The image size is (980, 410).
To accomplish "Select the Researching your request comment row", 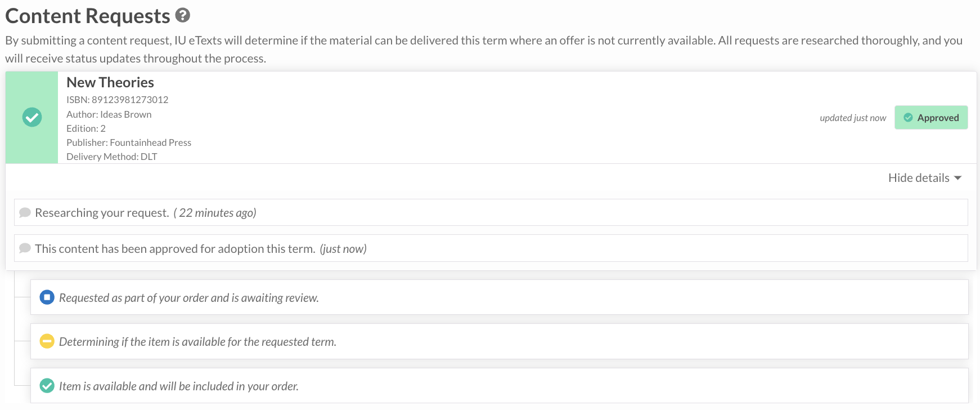I will pyautogui.click(x=491, y=212).
